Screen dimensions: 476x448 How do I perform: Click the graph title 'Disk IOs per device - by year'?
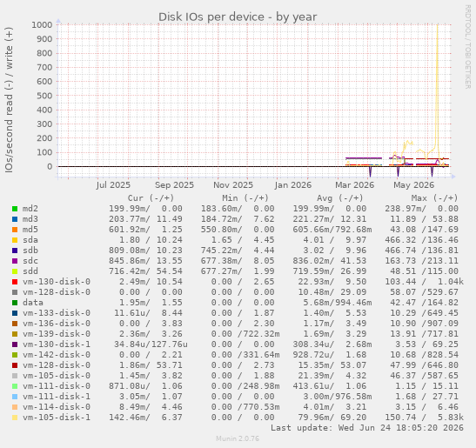tap(238, 17)
